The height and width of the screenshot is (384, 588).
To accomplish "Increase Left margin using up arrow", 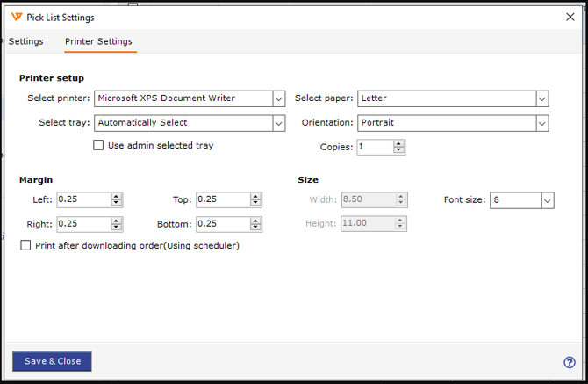I will click(117, 197).
